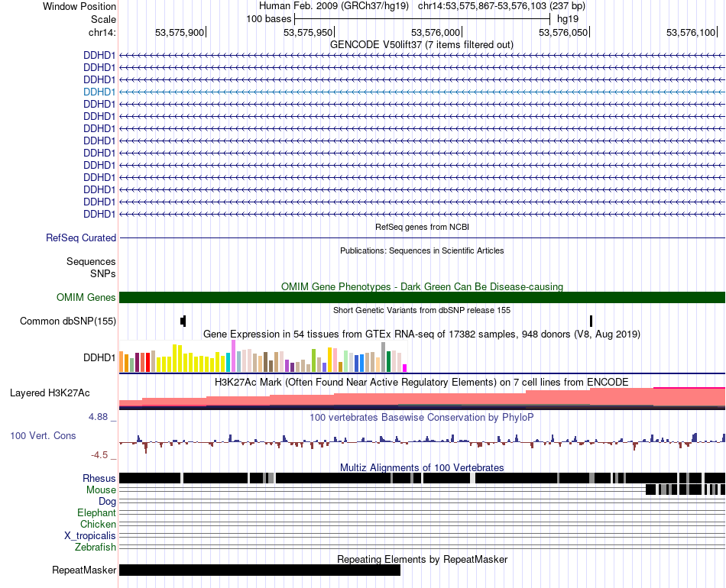Click the tall violet bar in GTEx chart
This screenshot has height=588, width=726.
tap(233, 356)
